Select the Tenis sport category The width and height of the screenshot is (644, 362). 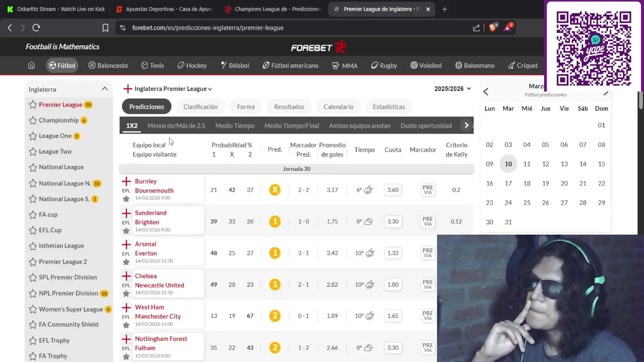152,65
